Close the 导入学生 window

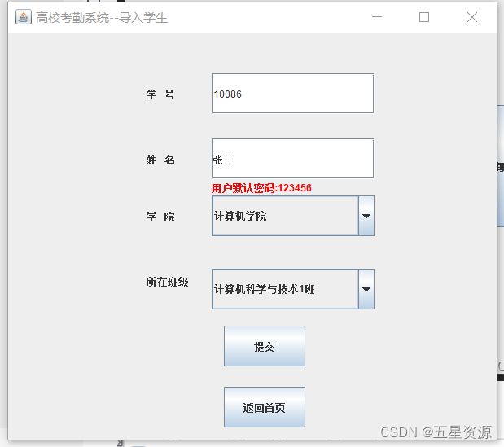click(x=472, y=17)
